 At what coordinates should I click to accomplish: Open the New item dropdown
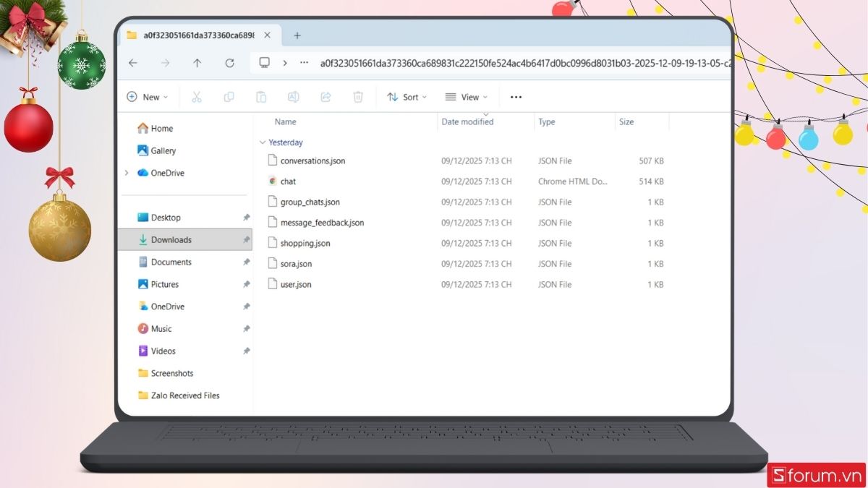(148, 96)
